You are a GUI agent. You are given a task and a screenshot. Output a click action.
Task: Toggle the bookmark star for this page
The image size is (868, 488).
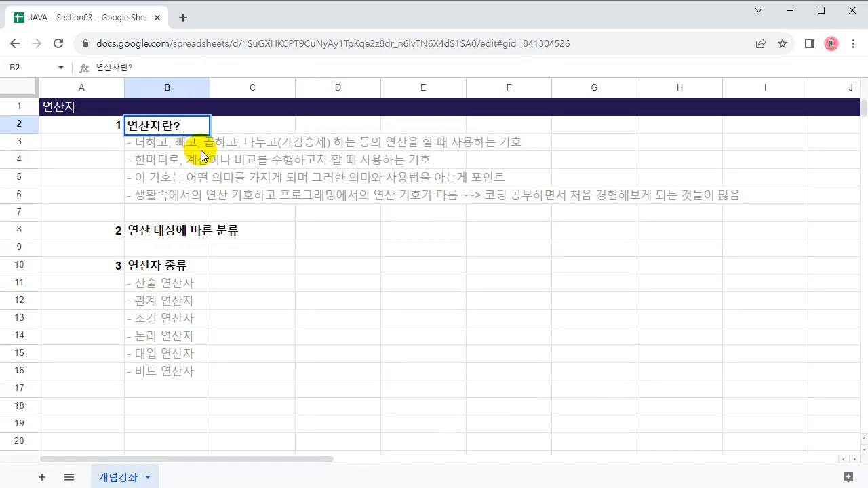click(783, 43)
